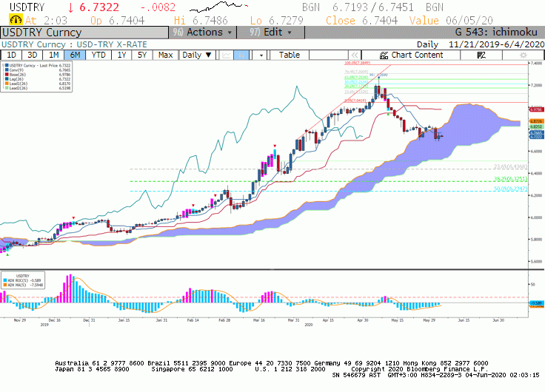Image resolution: width=545 pixels, height=392 pixels.
Task: Click the Last Price legend color swatch
Action: pyautogui.click(x=7, y=65)
